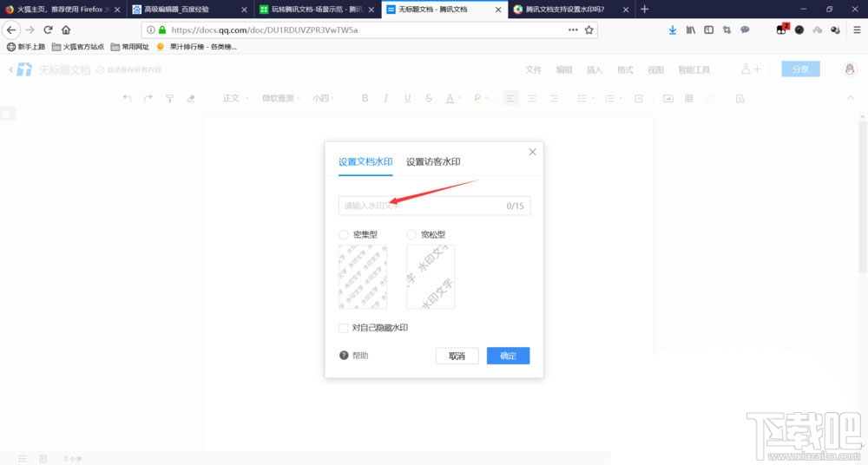The height and width of the screenshot is (465, 868).
Task: Check 对自己隐藏水印 checkbox
Action: click(343, 328)
